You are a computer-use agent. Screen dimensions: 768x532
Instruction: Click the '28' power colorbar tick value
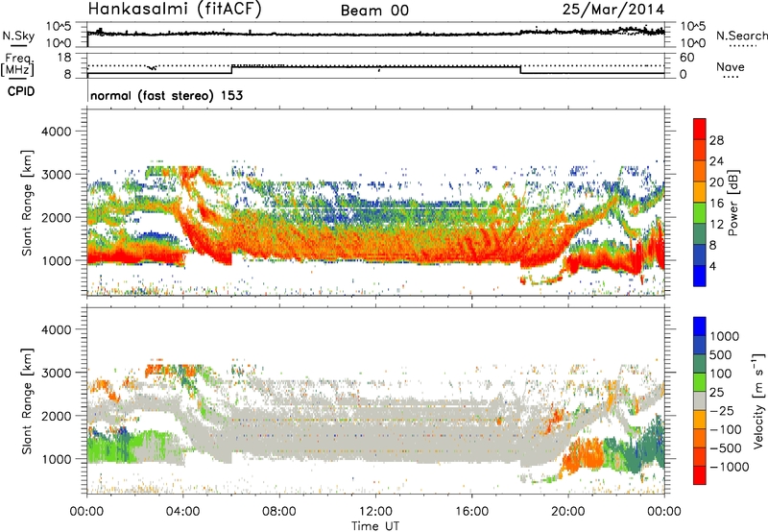(716, 140)
